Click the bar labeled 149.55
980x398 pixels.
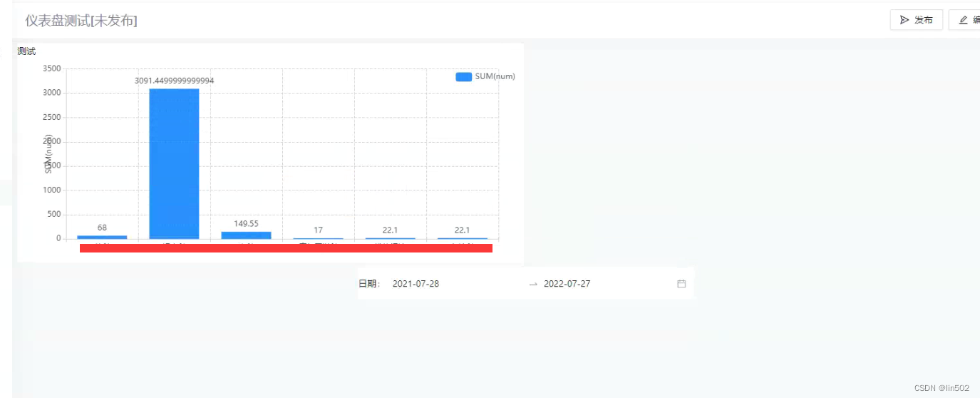coord(246,235)
